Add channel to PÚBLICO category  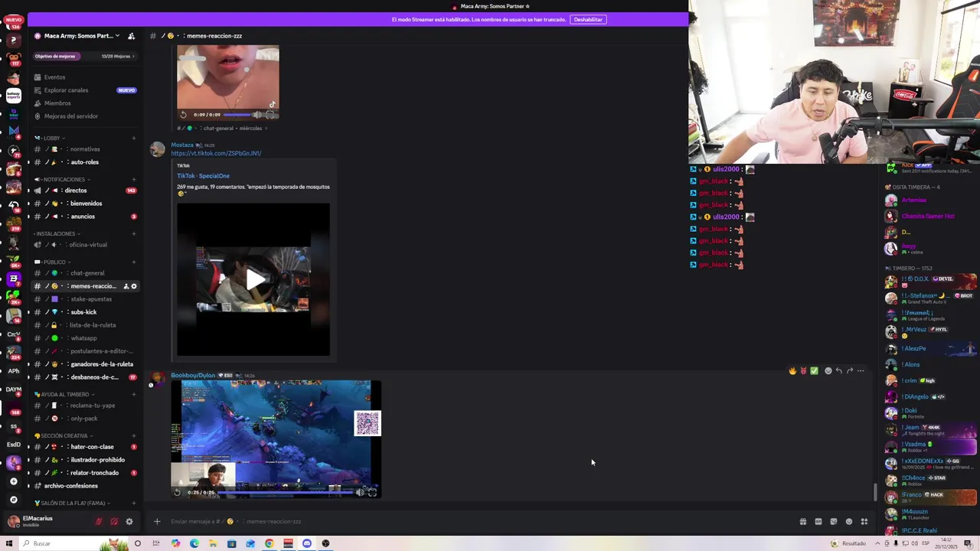pos(134,262)
